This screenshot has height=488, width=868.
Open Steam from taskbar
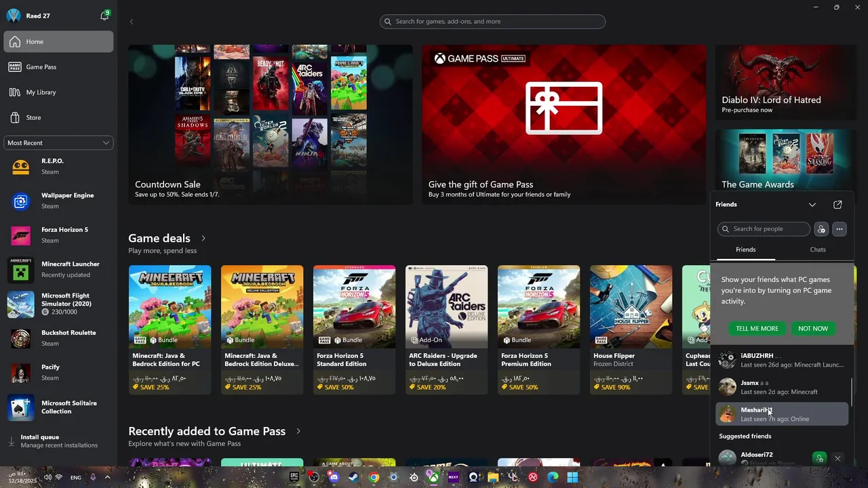coord(354,477)
